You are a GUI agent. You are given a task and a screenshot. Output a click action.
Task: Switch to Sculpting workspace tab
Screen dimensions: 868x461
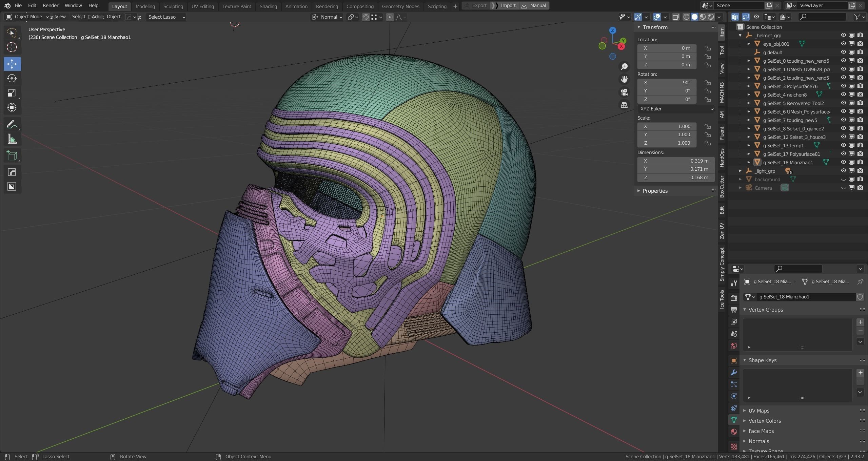pos(173,6)
